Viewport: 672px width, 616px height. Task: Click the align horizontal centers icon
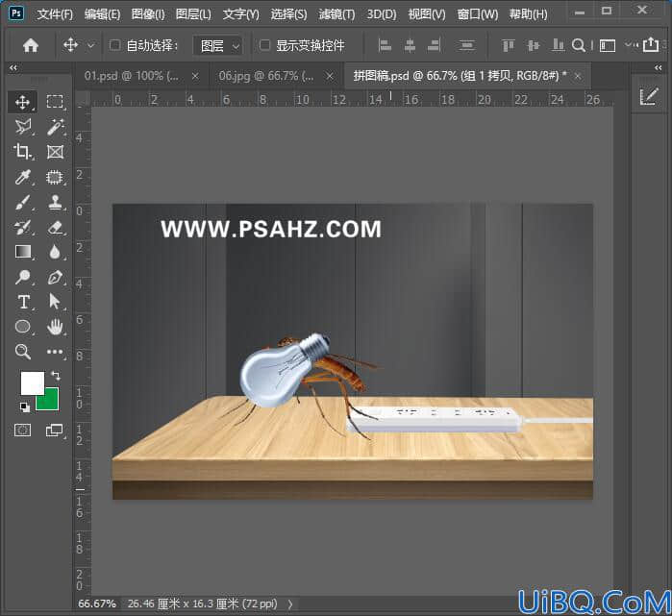click(410, 45)
